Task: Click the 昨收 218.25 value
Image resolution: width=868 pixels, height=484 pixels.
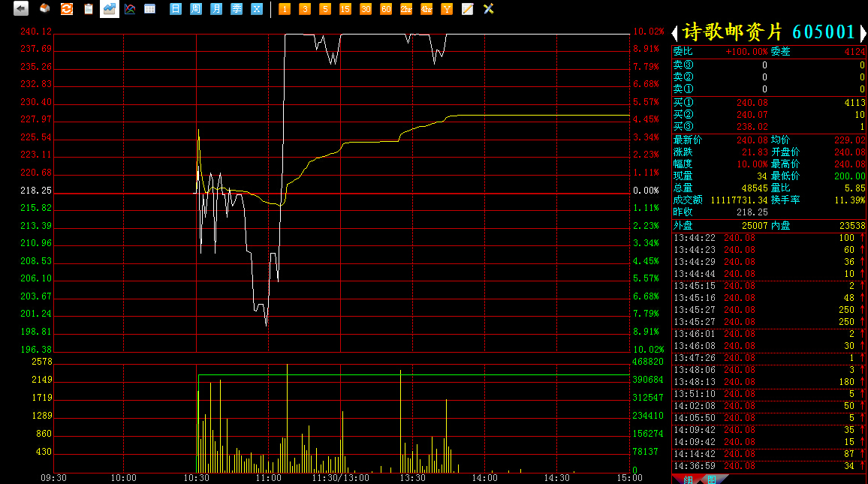Action: tap(752, 212)
